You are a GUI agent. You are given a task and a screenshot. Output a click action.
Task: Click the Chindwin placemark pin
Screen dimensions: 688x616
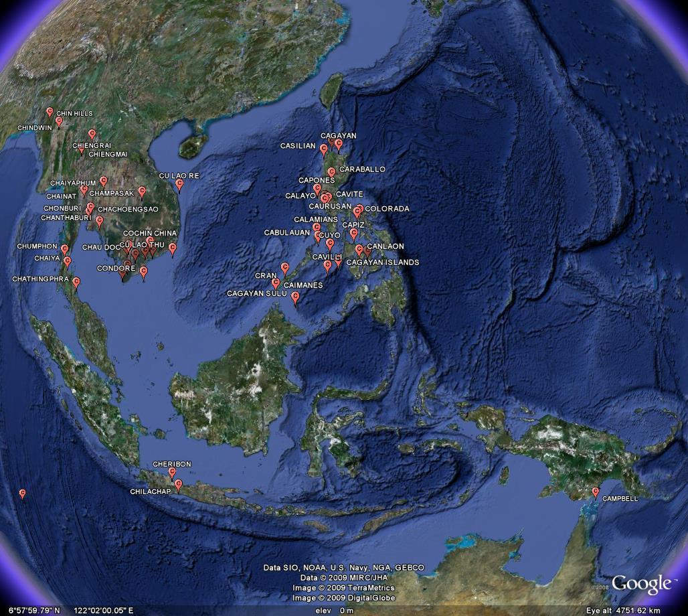pyautogui.click(x=59, y=123)
